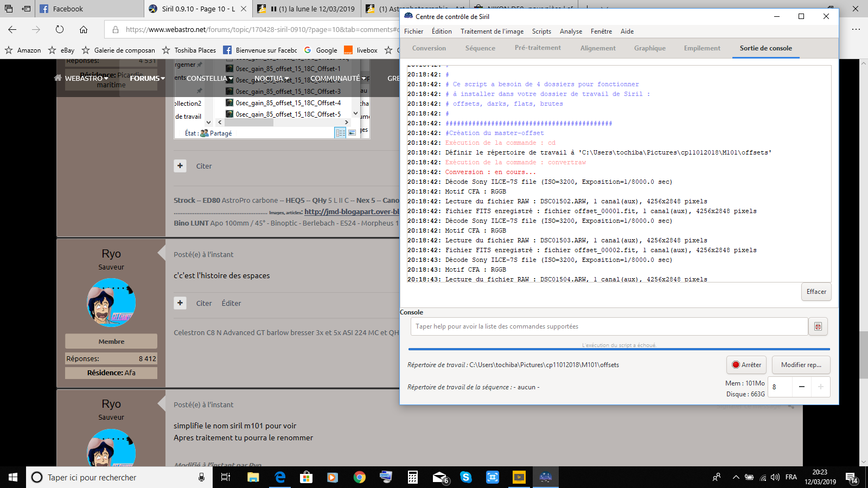
Task: Open the Calculator taskbar icon
Action: click(413, 477)
